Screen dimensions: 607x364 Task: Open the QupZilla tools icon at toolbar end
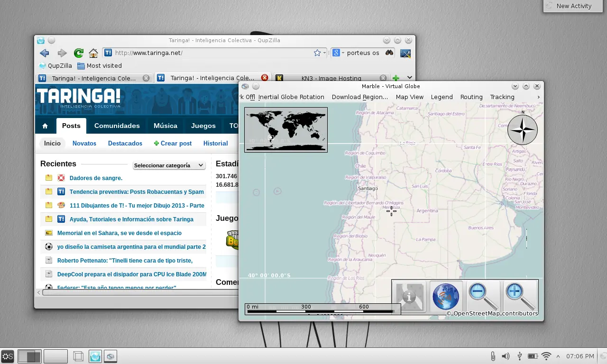coord(405,53)
